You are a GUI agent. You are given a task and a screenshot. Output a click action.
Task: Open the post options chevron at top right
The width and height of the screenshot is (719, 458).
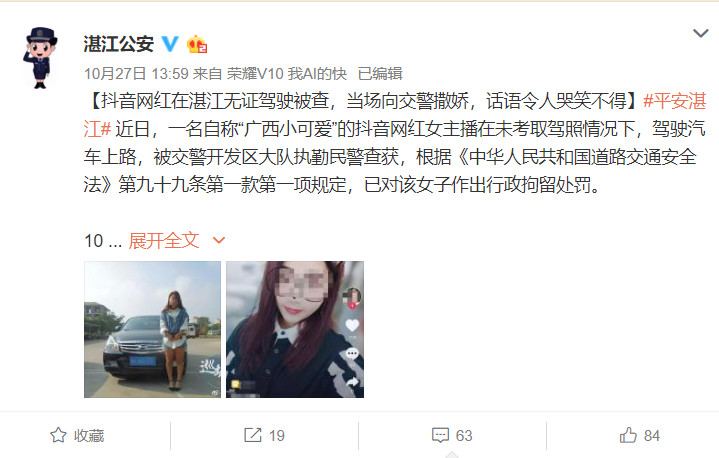700,33
